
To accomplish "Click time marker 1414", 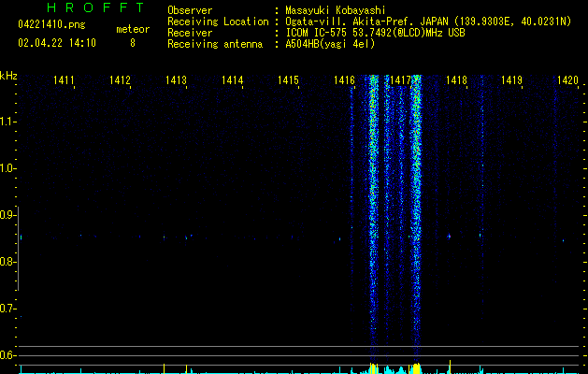I will 232,79.
